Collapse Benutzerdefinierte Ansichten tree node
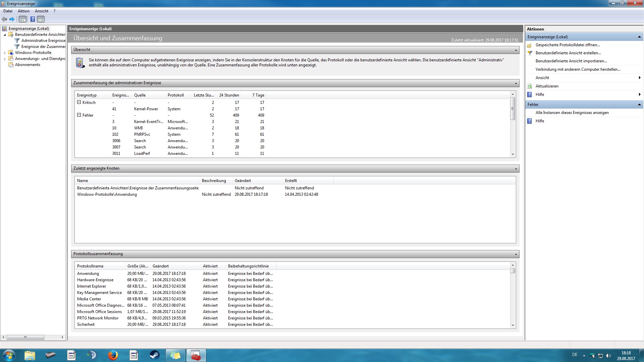 [5, 35]
